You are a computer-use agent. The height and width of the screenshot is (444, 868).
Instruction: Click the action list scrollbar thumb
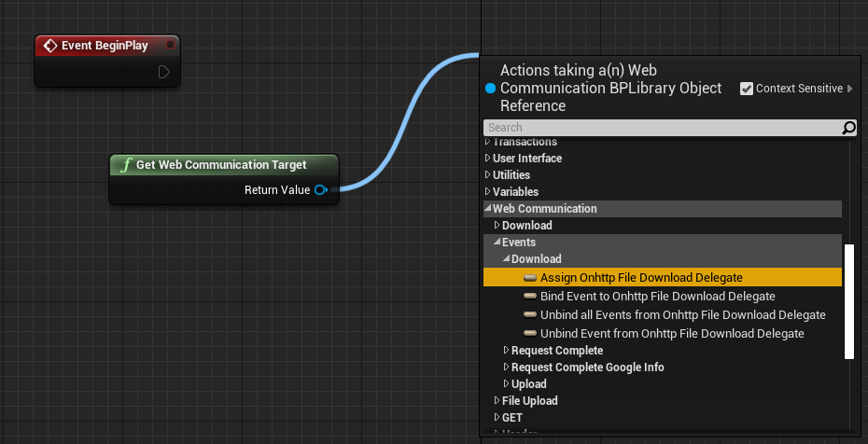849,301
